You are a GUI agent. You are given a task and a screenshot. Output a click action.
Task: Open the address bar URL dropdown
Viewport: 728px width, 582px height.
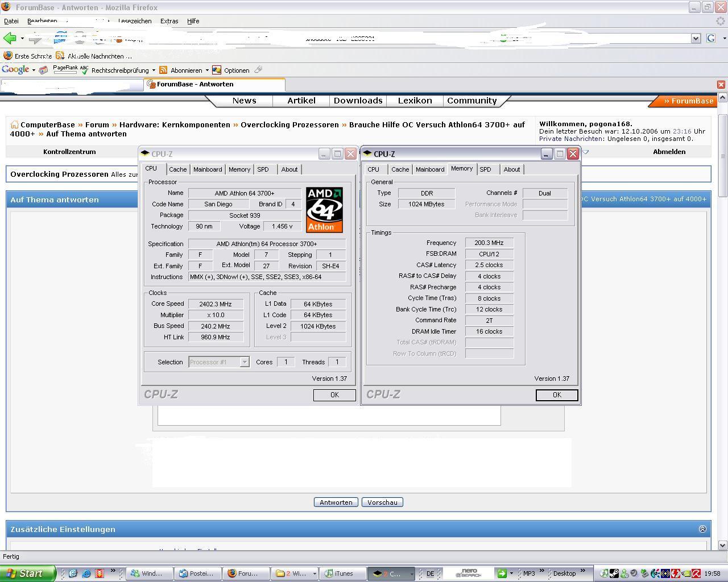coord(696,38)
